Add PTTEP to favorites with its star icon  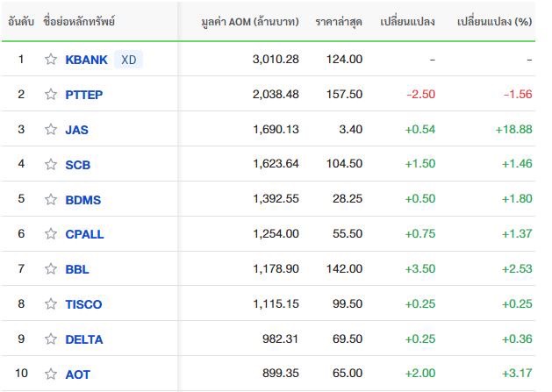(51, 95)
